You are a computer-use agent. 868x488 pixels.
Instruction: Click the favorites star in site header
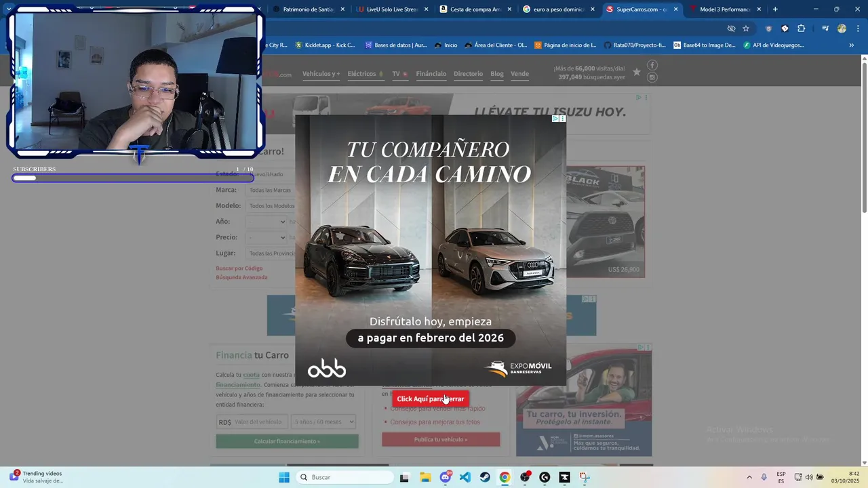click(636, 72)
